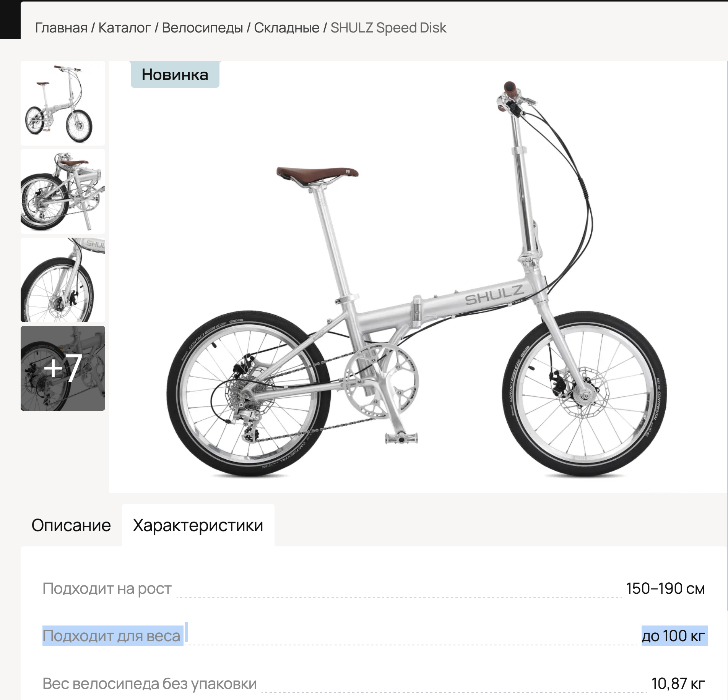Click SHULZ Speed Disk breadcrumb text

(388, 28)
